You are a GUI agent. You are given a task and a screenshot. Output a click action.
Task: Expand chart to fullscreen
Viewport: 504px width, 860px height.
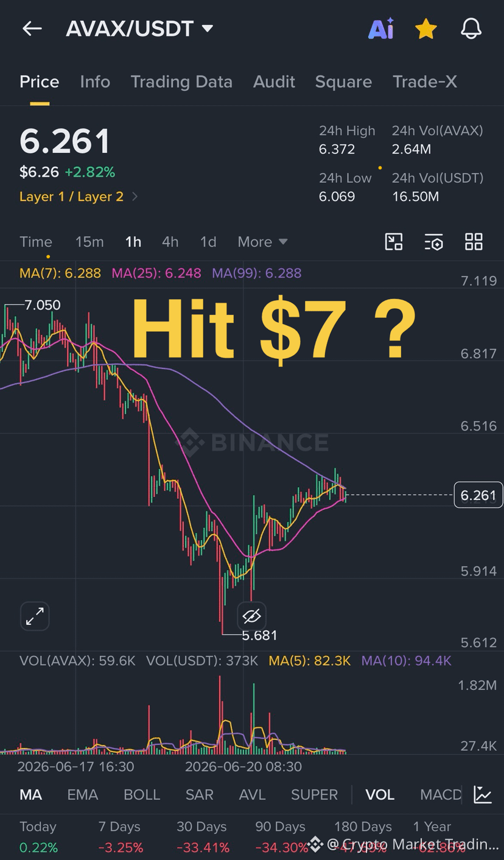point(35,616)
